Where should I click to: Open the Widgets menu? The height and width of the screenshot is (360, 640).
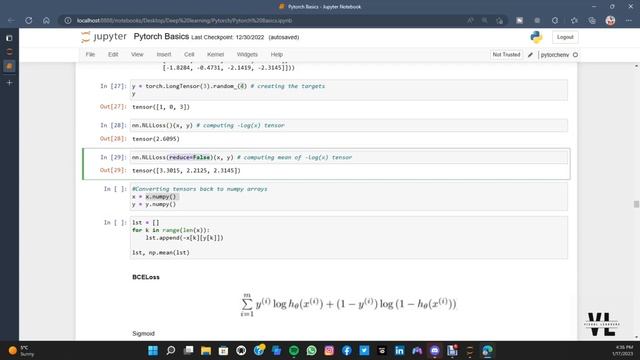(247, 54)
